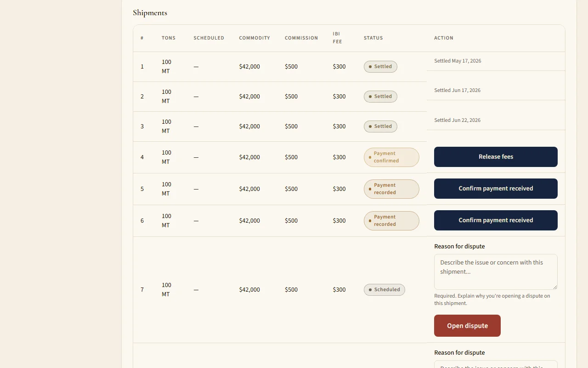Click the 'Reason for dispute' label for shipment 7
The image size is (588, 368).
coord(459,247)
